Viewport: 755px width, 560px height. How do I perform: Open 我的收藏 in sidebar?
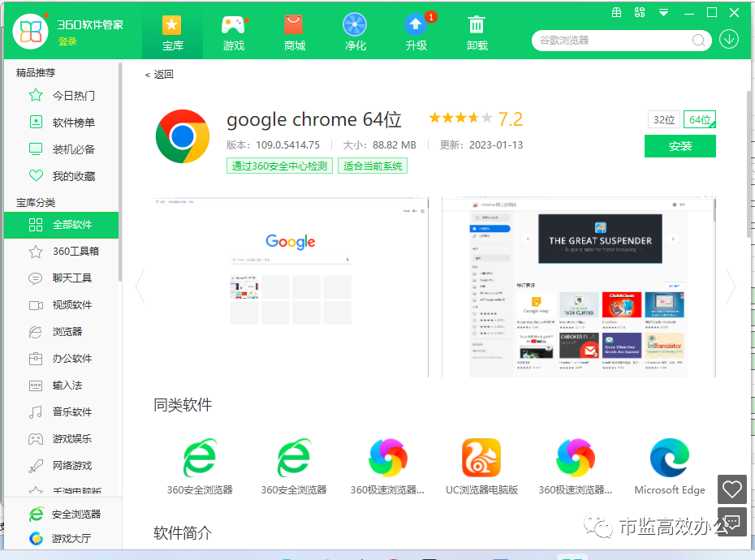(x=62, y=176)
